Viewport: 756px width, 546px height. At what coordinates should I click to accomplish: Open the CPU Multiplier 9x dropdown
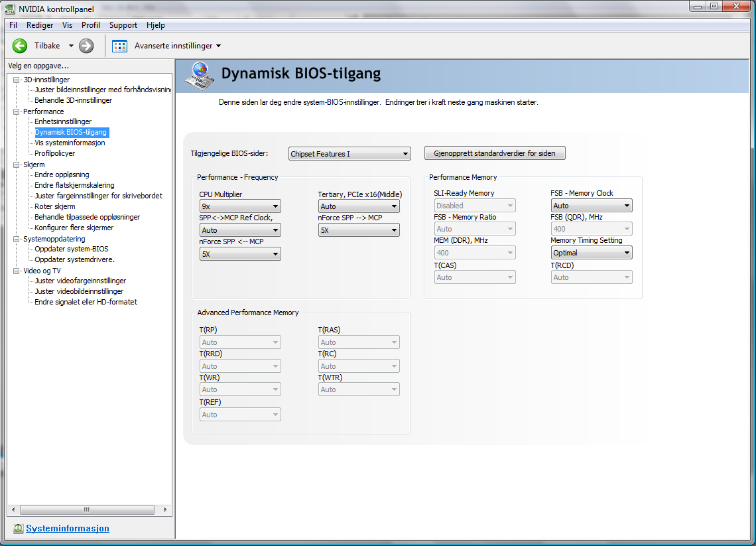tap(240, 206)
